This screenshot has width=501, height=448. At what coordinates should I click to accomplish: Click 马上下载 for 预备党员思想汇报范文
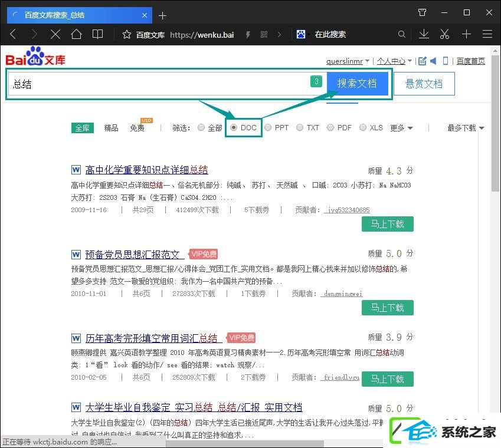click(x=388, y=308)
